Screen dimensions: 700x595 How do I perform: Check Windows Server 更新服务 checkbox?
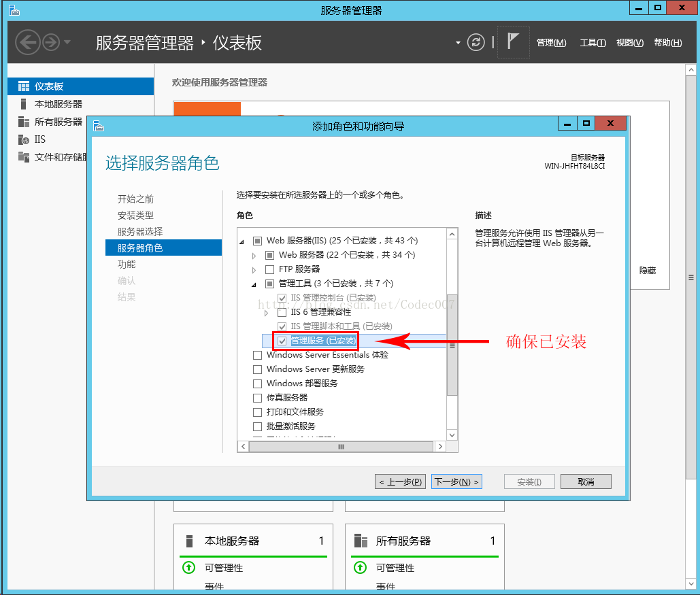click(257, 370)
